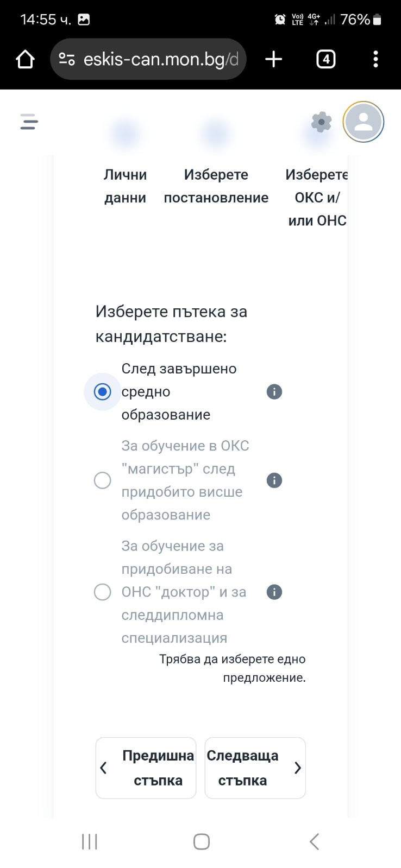Viewport: 401px width, 868px height.
Task: Tap Android recent apps button
Action: [89, 842]
